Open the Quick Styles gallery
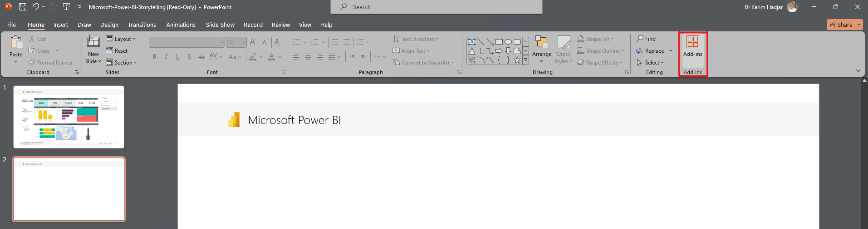 click(564, 50)
